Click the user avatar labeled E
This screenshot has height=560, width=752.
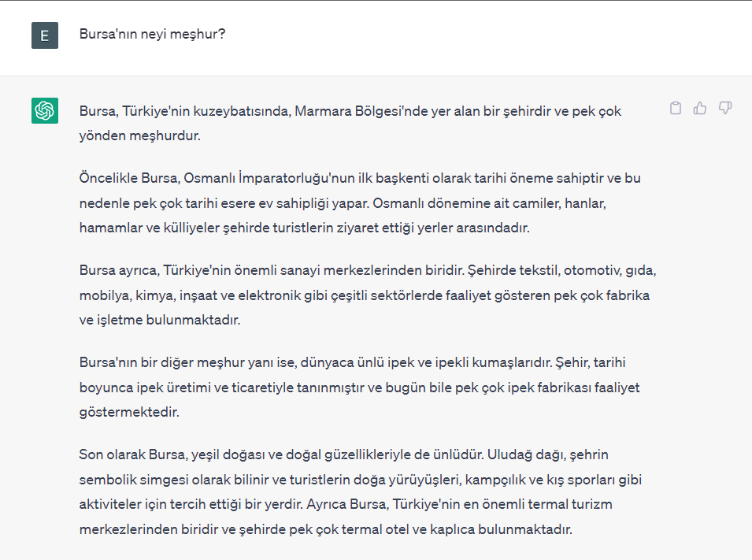pos(44,35)
